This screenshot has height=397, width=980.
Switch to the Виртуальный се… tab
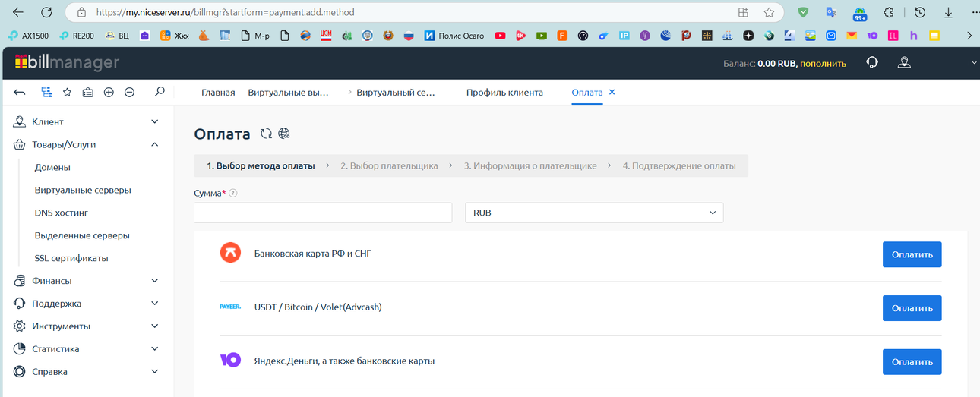pyautogui.click(x=396, y=93)
